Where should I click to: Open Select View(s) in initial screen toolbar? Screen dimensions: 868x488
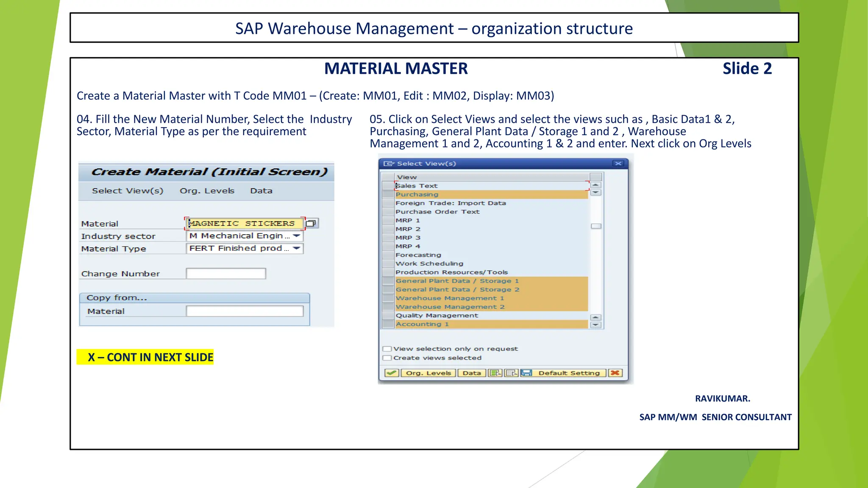point(128,191)
